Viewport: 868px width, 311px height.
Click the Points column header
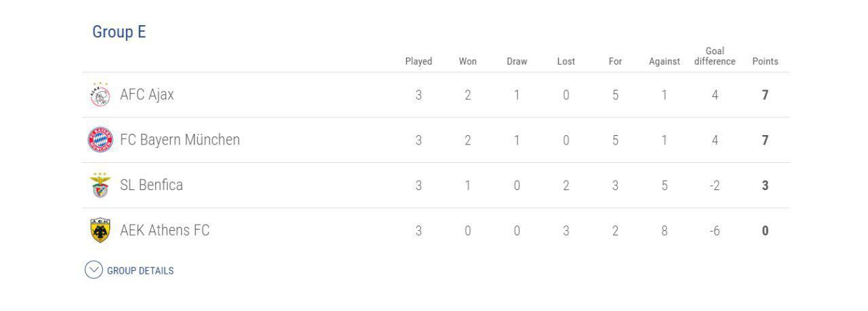pyautogui.click(x=765, y=61)
